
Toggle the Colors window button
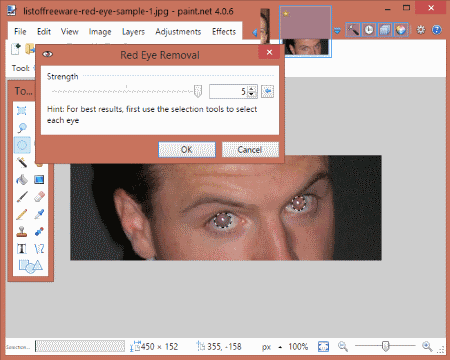click(x=401, y=30)
